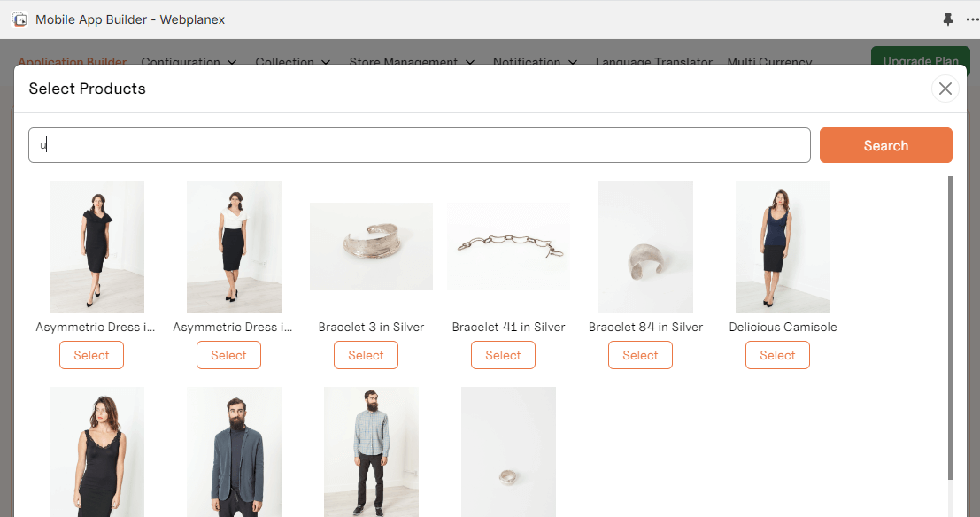This screenshot has height=517, width=980.
Task: Select the Bracelet 84 in Silver product
Action: pyautogui.click(x=640, y=355)
